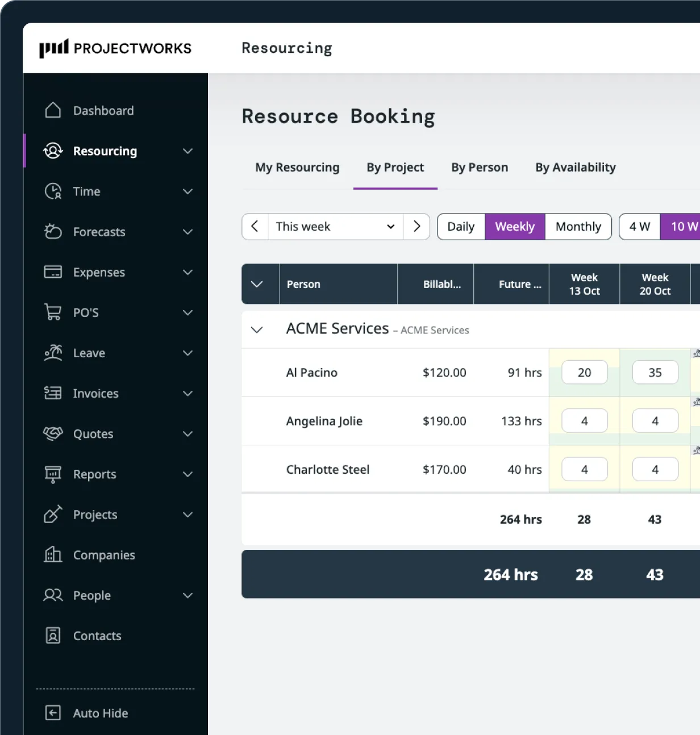Viewport: 700px width, 735px height.
Task: Select the Time clock icon in sidebar
Action: [52, 191]
